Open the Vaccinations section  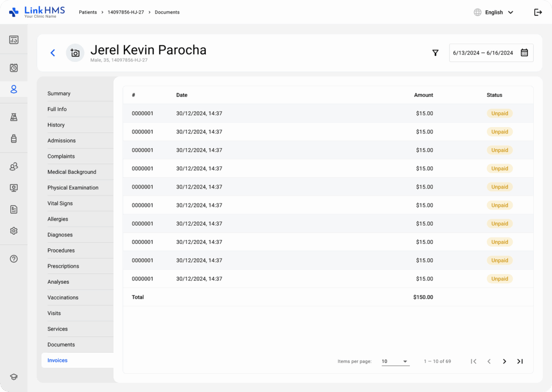tap(63, 297)
